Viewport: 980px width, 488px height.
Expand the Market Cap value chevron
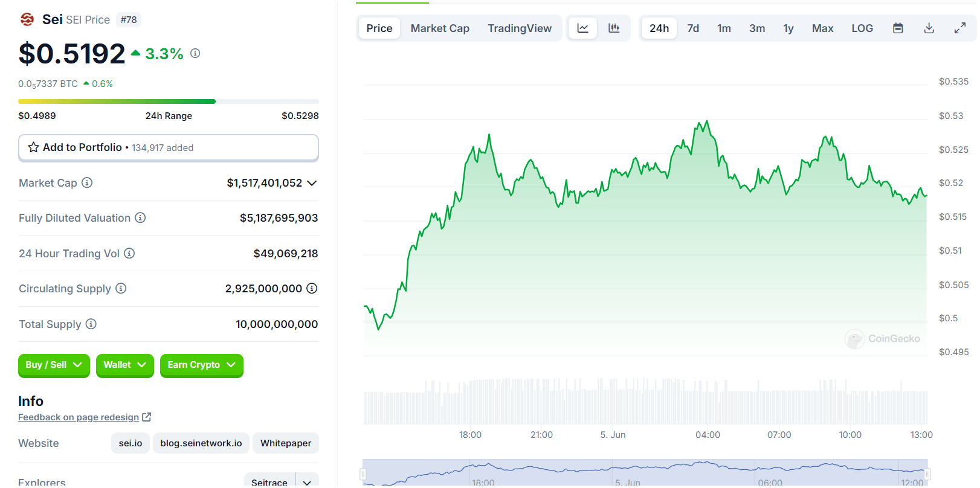[312, 183]
